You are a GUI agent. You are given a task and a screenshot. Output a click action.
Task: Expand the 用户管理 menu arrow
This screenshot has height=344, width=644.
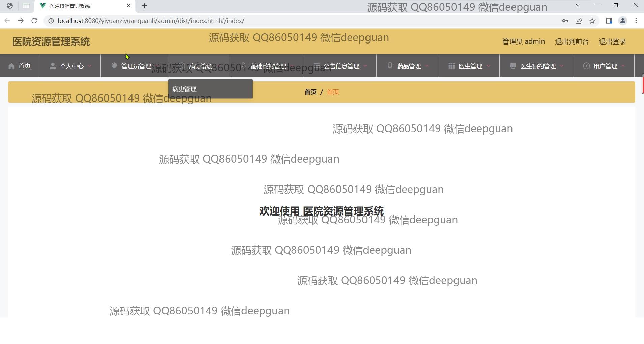click(623, 66)
